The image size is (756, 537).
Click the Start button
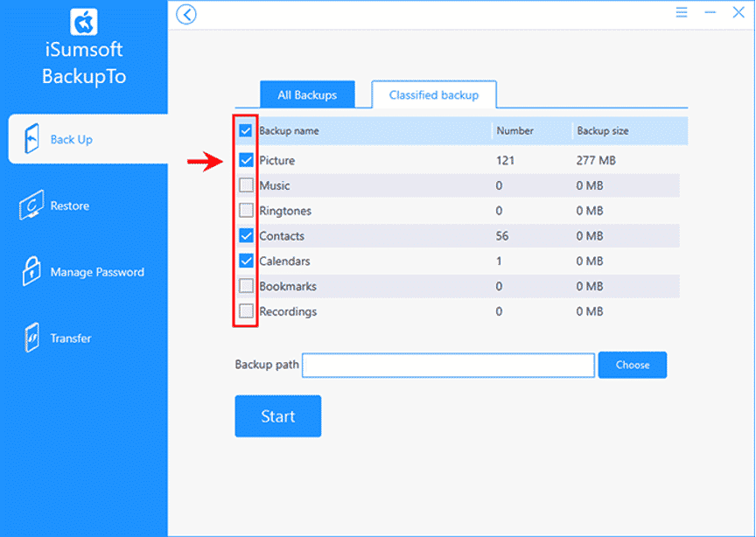point(278,416)
